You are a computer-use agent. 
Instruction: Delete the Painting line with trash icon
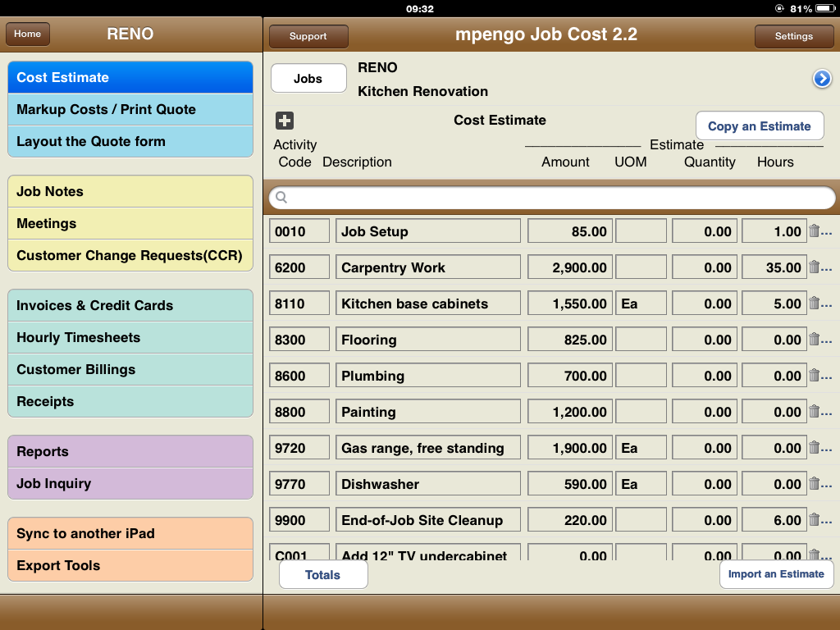pyautogui.click(x=814, y=412)
